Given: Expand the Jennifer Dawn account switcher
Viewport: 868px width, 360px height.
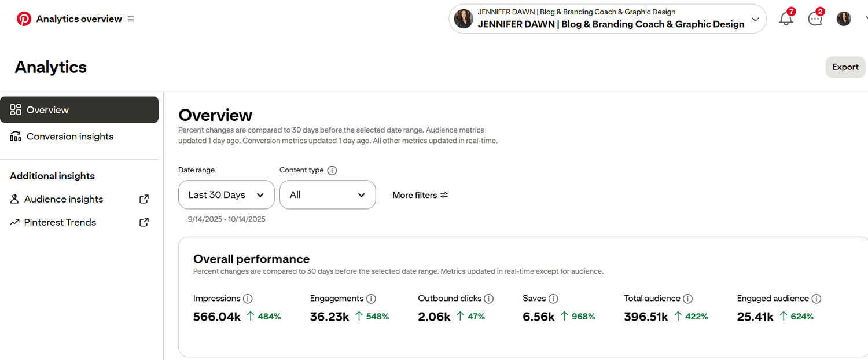Looking at the screenshot, I should (x=608, y=19).
